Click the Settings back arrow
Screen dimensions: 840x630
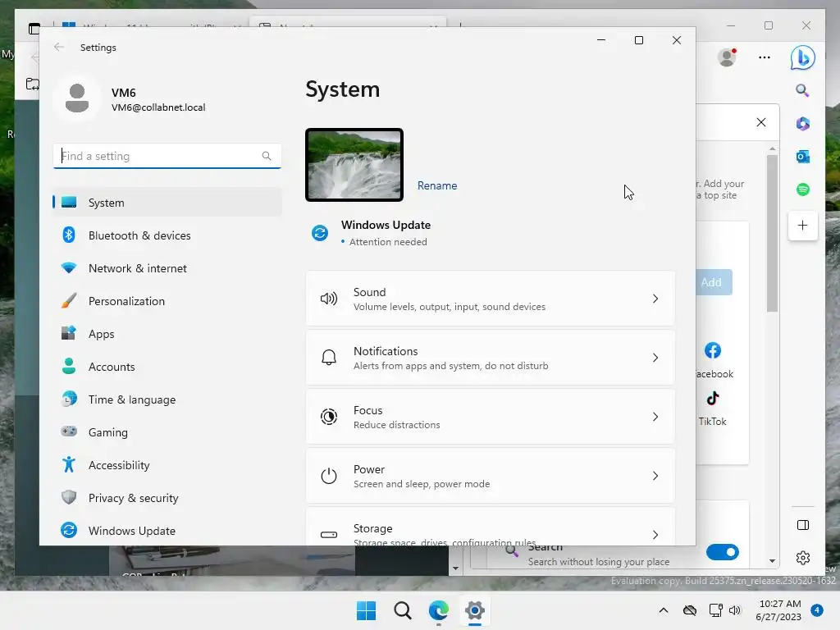tap(59, 47)
